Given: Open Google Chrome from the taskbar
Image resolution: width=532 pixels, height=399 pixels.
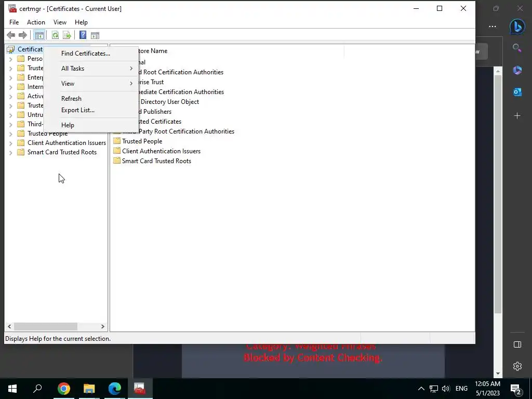Looking at the screenshot, I should point(64,389).
